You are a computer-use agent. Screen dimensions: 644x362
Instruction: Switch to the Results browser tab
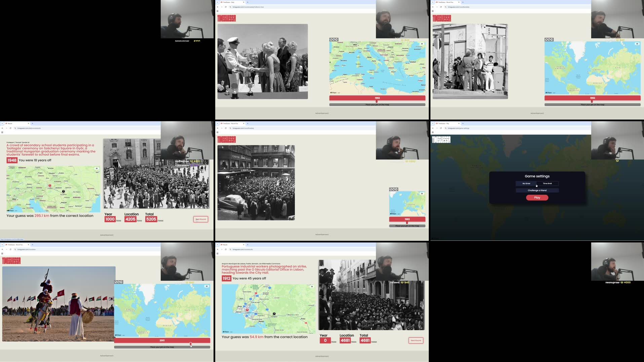[10, 123]
